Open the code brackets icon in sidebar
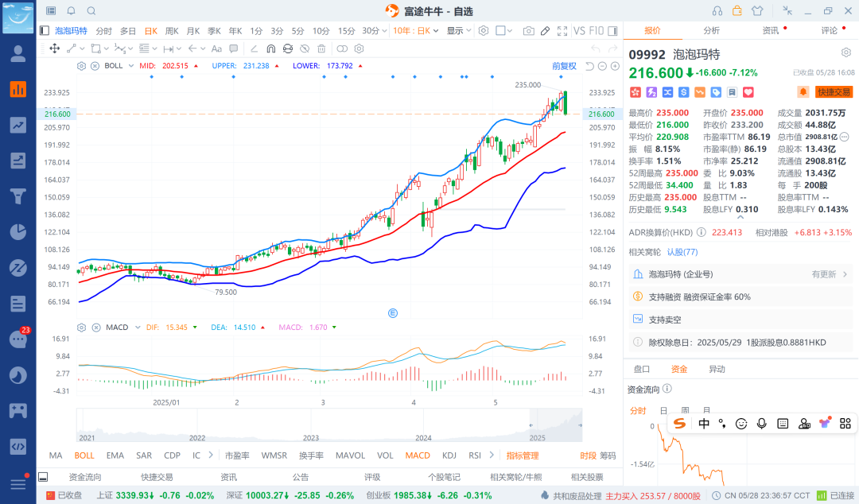The height and width of the screenshot is (504, 859). tap(18, 447)
